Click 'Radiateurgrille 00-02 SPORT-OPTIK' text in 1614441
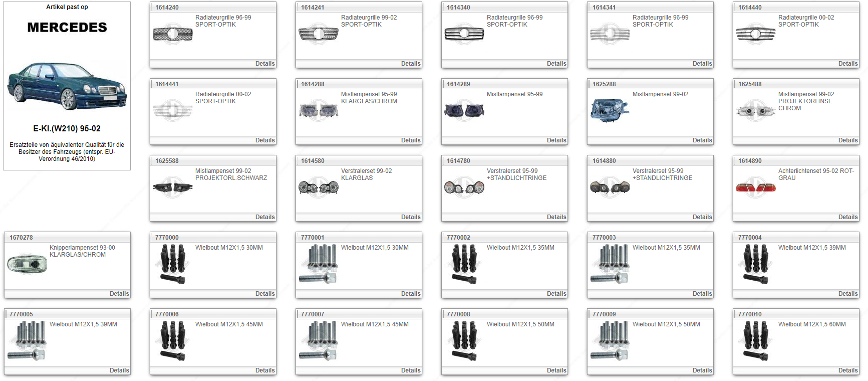 coord(223,98)
